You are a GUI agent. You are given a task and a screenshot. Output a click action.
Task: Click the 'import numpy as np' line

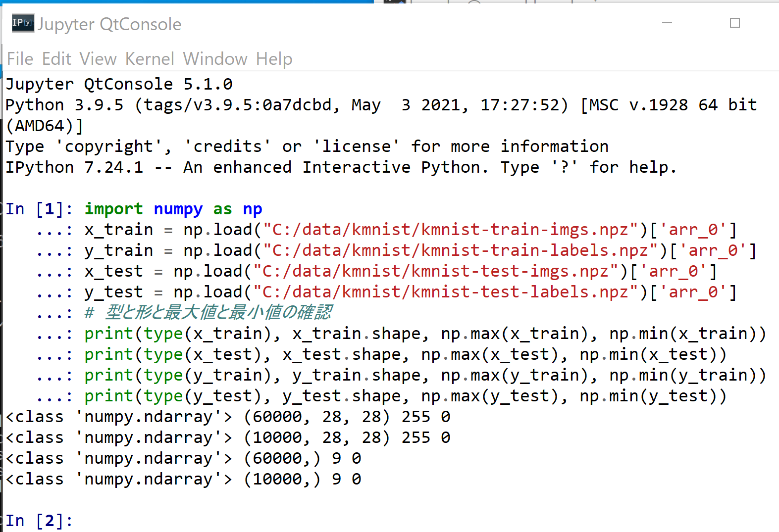173,209
